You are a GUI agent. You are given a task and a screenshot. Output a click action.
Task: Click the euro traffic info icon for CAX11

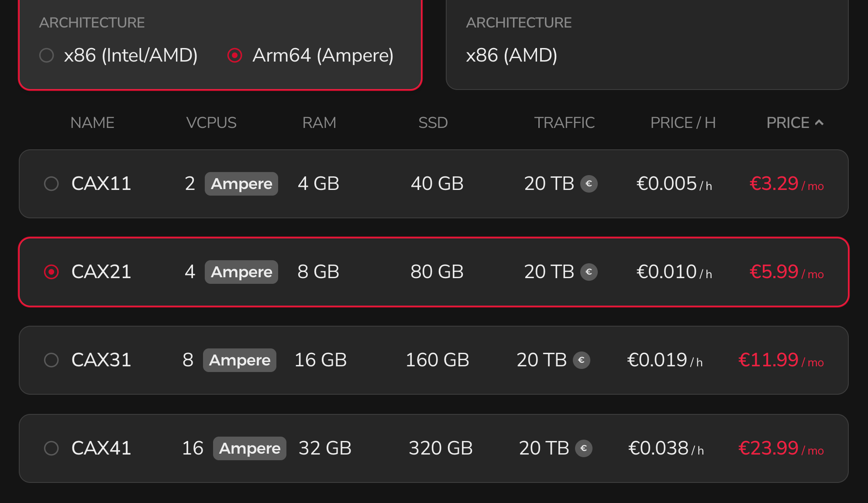(x=589, y=184)
